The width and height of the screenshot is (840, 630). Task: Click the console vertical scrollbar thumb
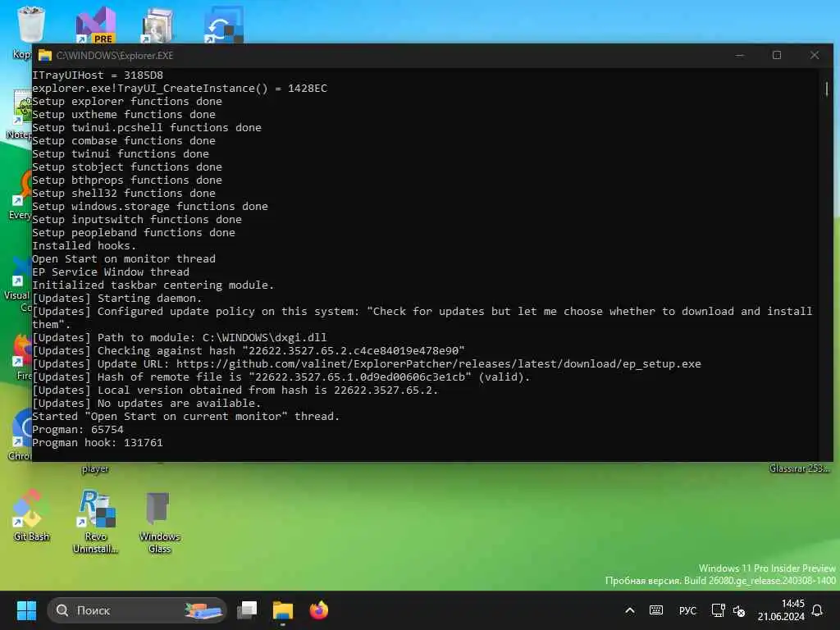pos(827,89)
